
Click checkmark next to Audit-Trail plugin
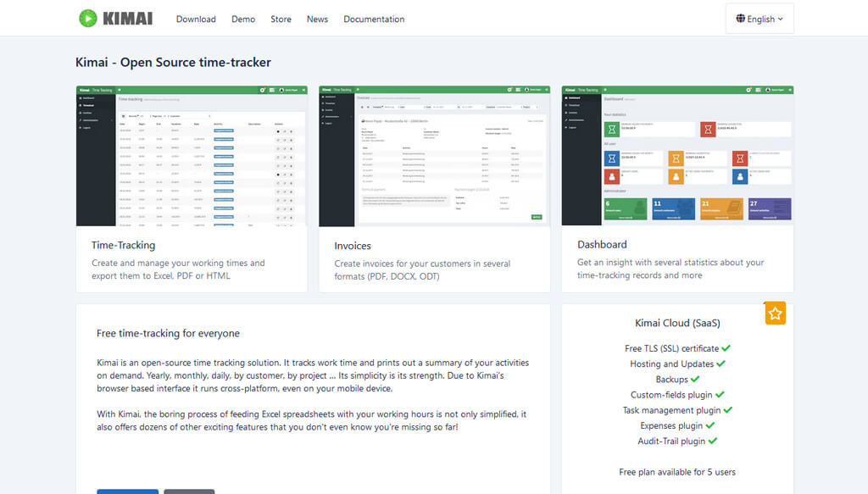point(712,441)
